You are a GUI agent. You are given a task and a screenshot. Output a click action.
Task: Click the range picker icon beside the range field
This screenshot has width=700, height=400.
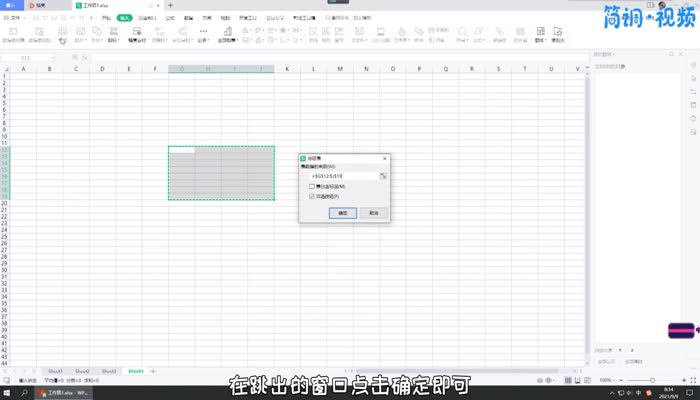(x=382, y=175)
